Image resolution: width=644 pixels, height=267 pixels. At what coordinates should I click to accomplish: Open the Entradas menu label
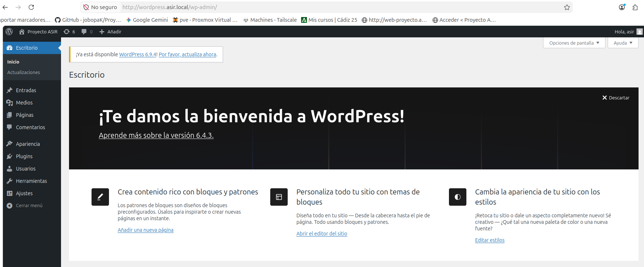point(26,90)
